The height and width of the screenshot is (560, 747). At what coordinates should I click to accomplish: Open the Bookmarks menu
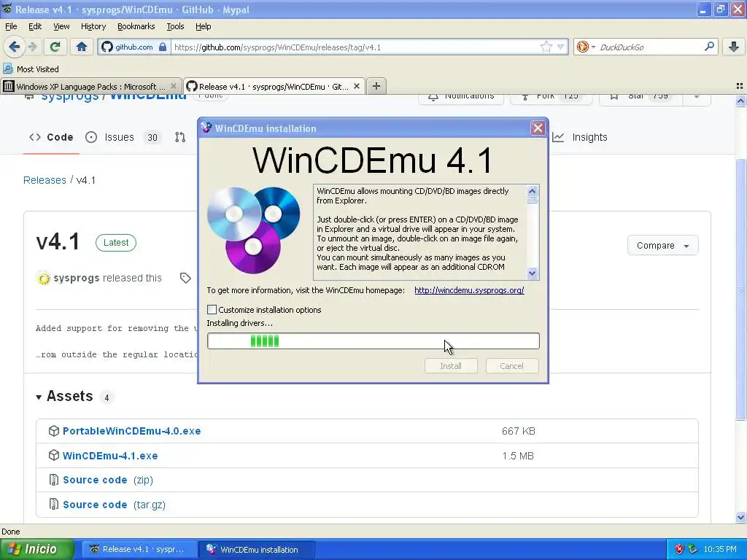click(x=136, y=26)
